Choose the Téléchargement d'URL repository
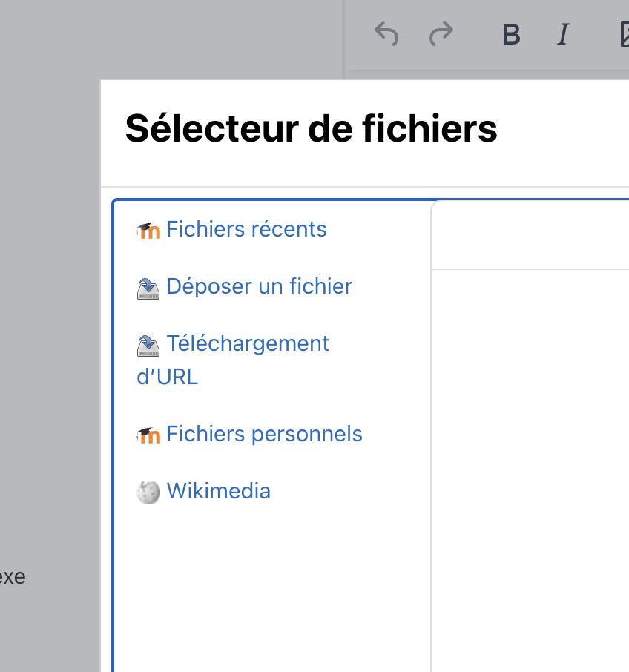The height and width of the screenshot is (672, 629). (x=233, y=360)
